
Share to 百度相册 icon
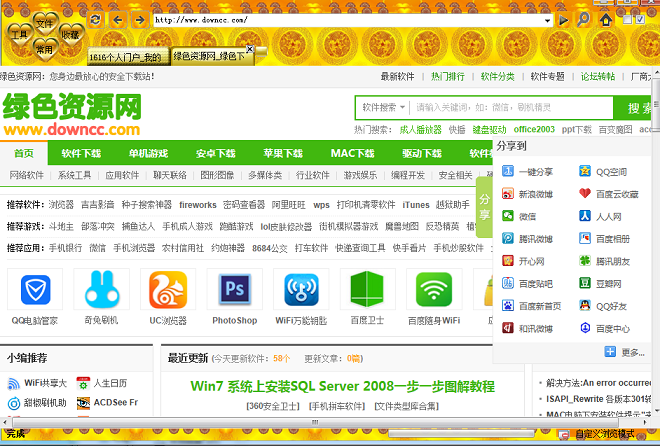pos(585,238)
